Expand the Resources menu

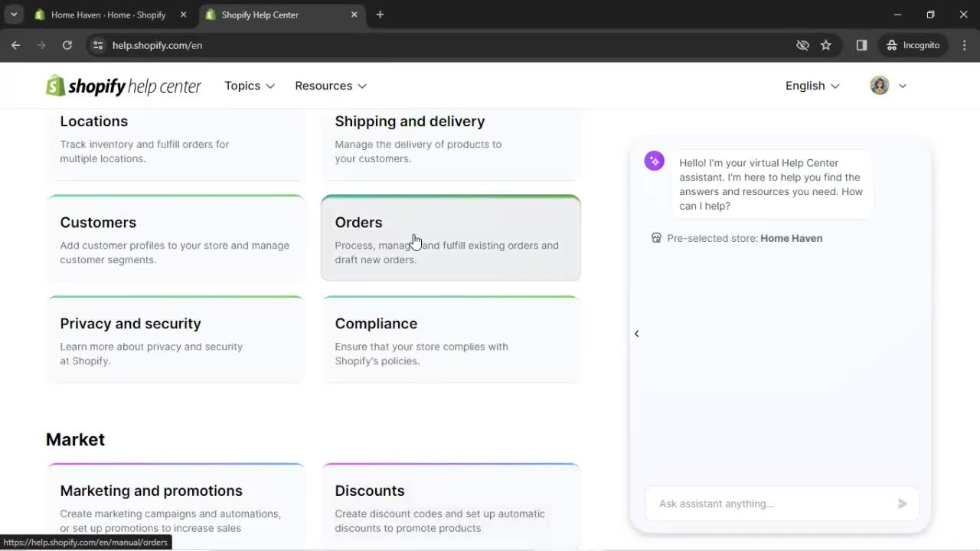point(331,86)
